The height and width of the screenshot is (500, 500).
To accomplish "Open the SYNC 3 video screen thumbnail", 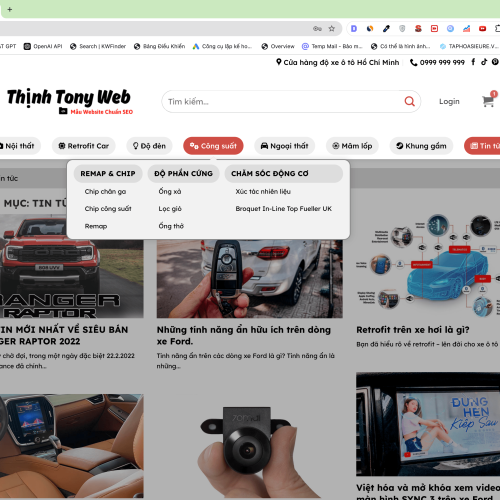I will [428, 424].
